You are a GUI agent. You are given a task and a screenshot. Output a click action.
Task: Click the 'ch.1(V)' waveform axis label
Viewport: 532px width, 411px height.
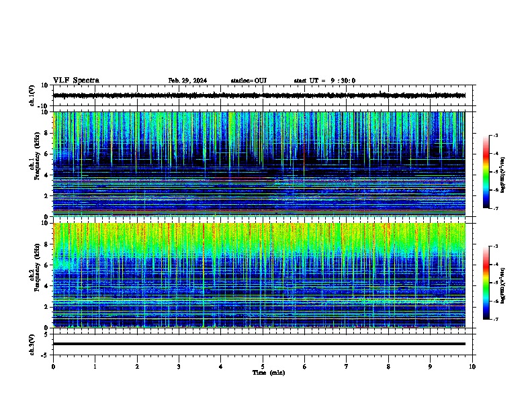(x=32, y=95)
